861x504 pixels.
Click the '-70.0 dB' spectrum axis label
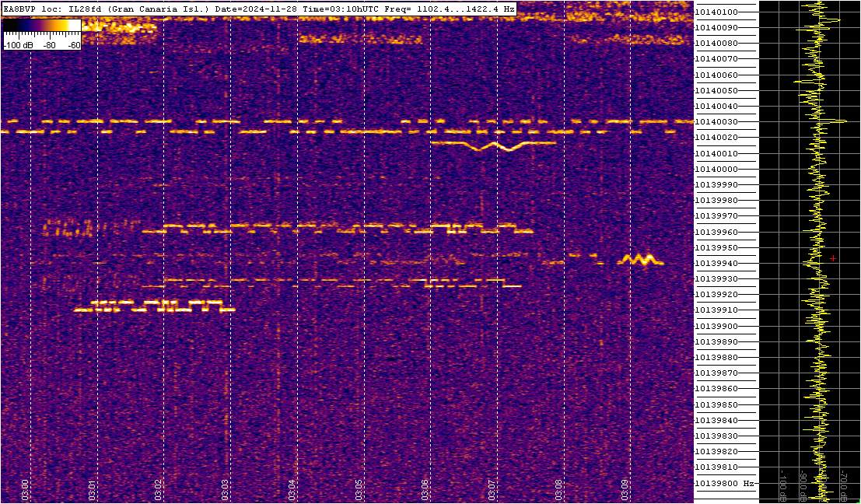coord(843,486)
